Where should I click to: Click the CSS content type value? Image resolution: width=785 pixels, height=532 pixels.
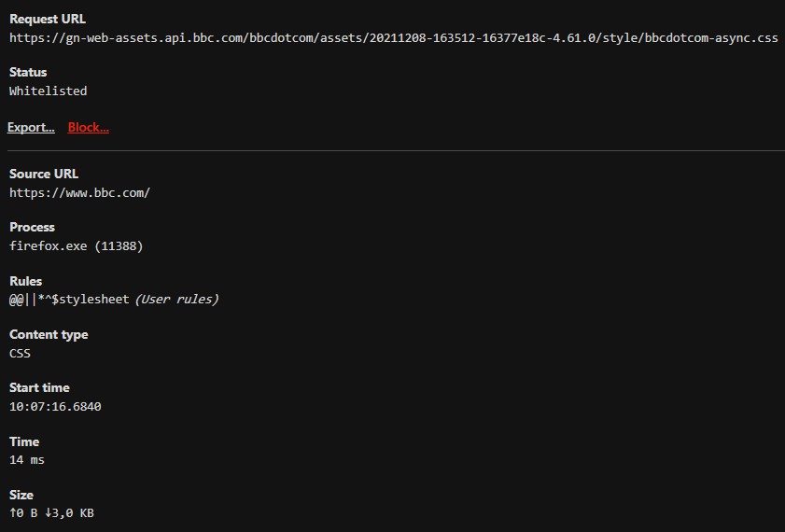pos(21,354)
